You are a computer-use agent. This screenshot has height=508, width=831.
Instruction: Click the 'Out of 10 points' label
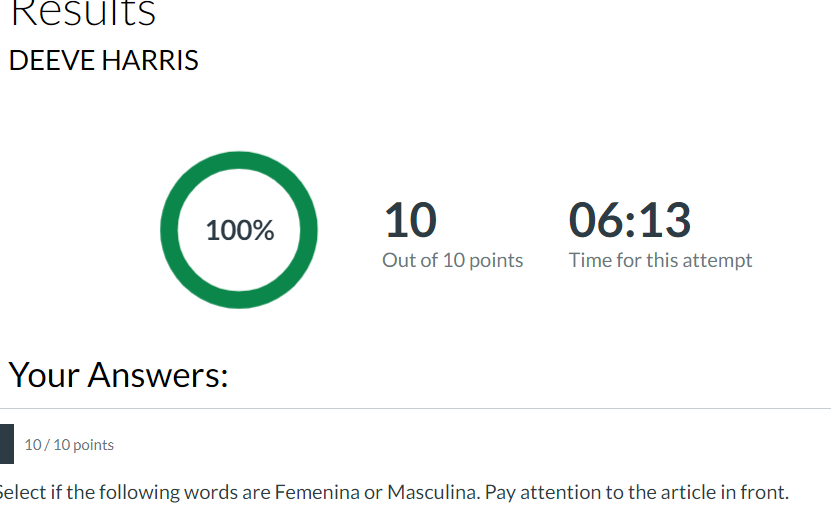click(x=453, y=260)
